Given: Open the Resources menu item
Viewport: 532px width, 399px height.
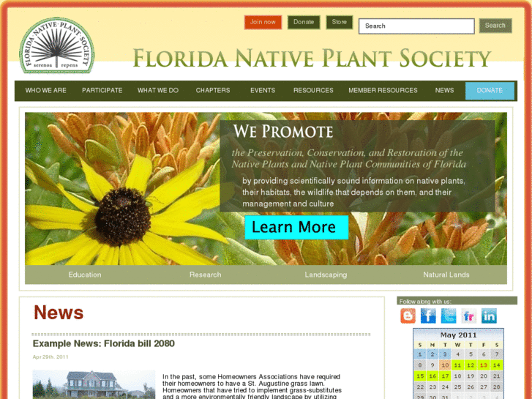Looking at the screenshot, I should click(x=313, y=91).
